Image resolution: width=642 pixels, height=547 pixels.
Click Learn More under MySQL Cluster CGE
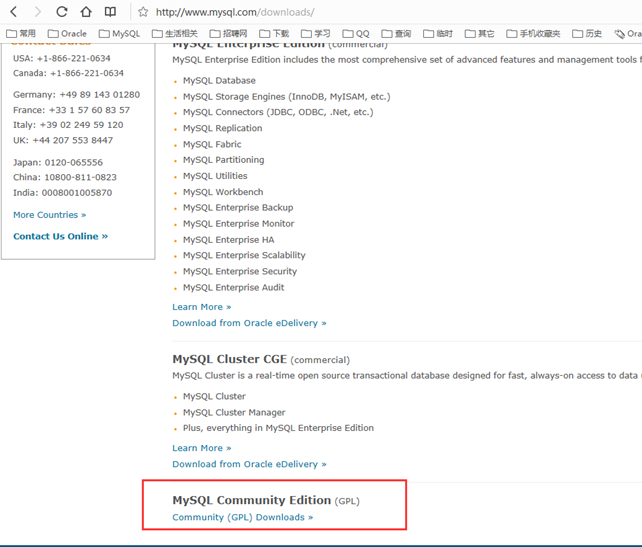pos(202,448)
